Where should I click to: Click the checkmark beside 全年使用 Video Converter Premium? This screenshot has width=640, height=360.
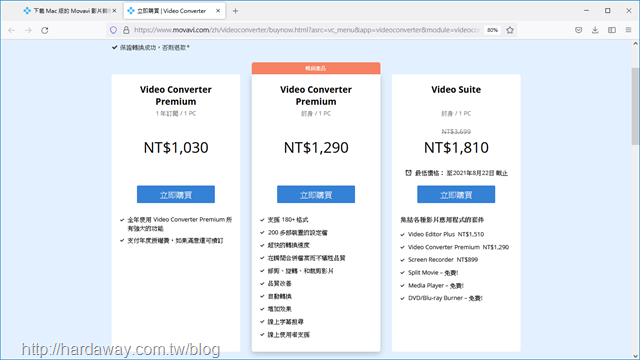122,220
